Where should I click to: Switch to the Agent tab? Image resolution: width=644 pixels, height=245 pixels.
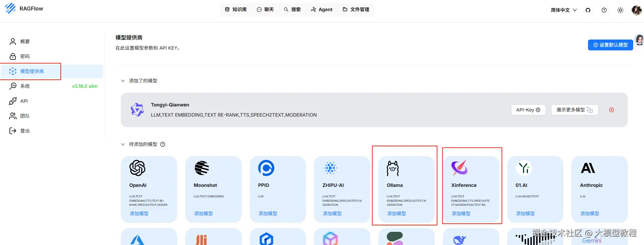coord(322,9)
